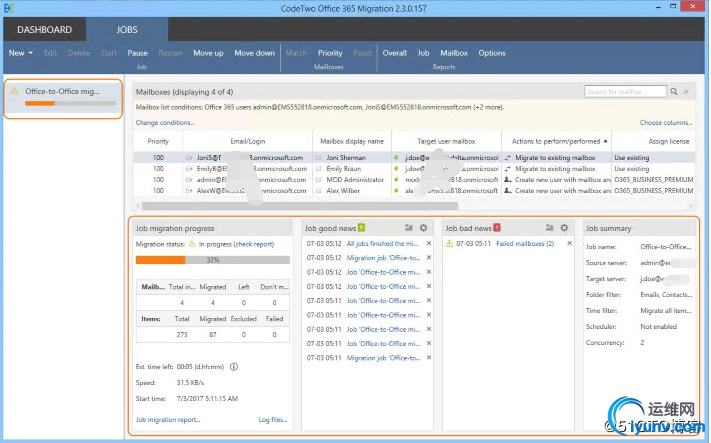Open Job bad news settings gear
Viewport: 711px width, 443px height.
564,228
